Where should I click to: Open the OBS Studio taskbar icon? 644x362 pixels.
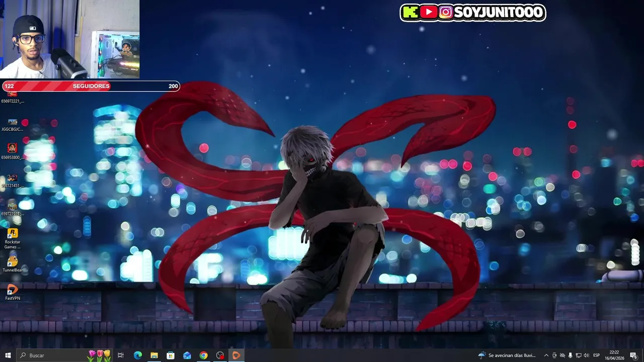220,355
